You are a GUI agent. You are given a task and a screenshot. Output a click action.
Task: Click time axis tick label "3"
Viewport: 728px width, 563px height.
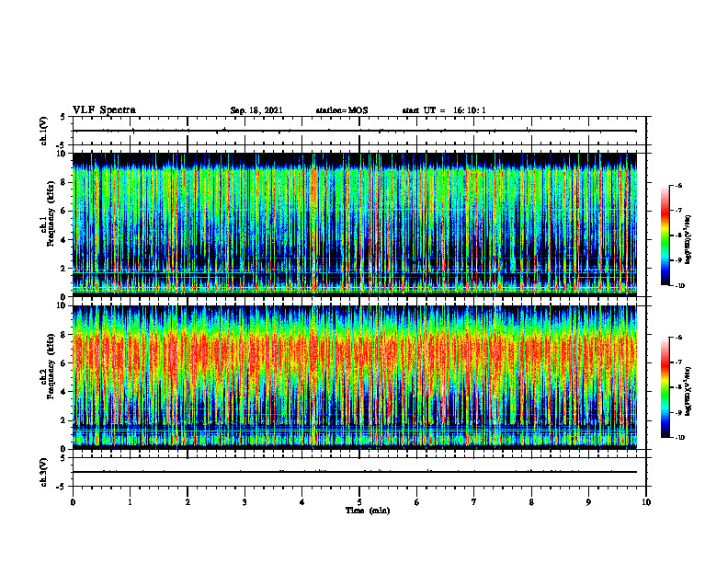click(x=245, y=502)
